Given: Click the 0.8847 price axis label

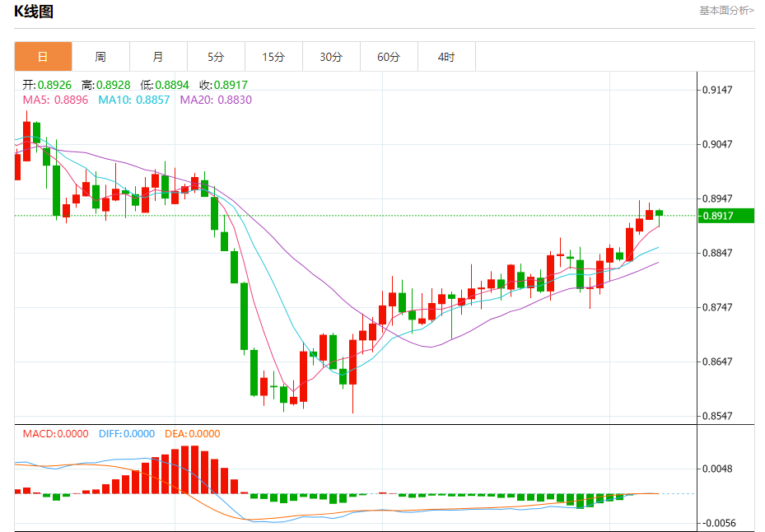Looking at the screenshot, I should pyautogui.click(x=717, y=253).
